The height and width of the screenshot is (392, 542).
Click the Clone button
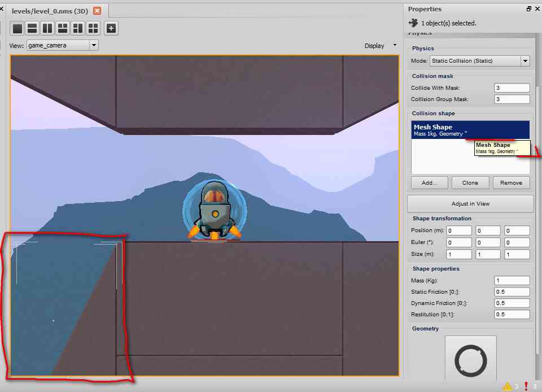click(x=470, y=182)
